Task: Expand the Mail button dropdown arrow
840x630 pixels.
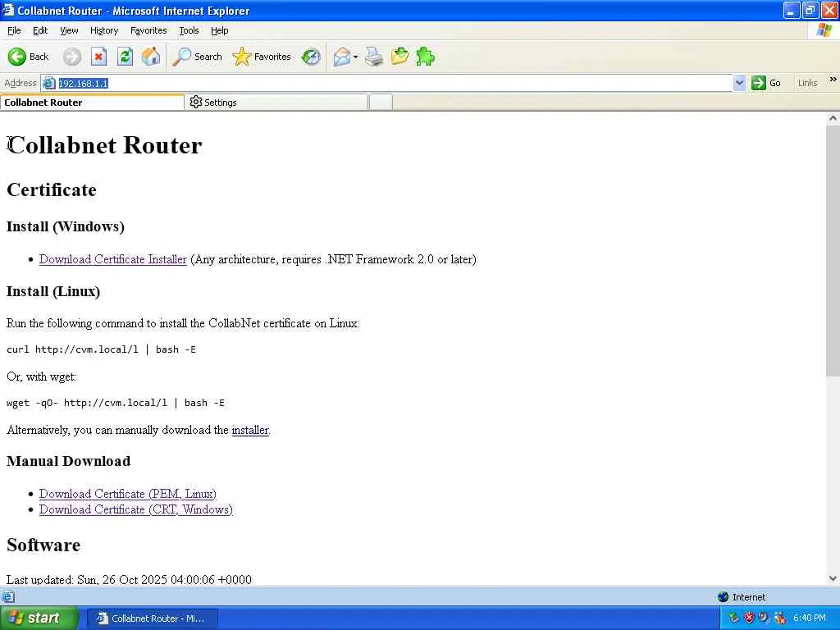Action: pyautogui.click(x=355, y=57)
